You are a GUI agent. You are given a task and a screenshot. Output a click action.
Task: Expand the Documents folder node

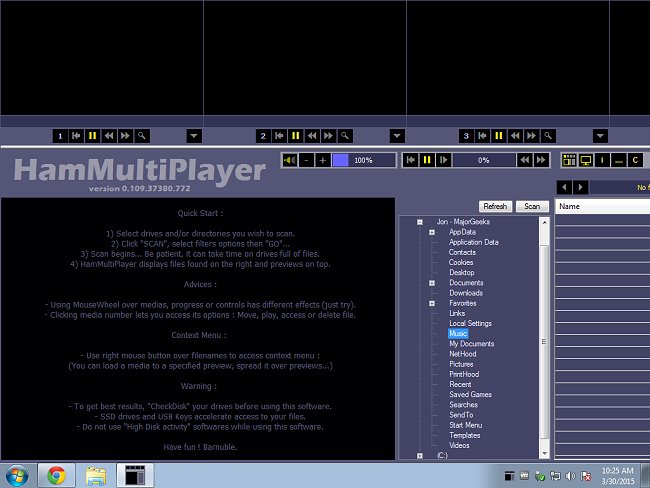pos(432,283)
